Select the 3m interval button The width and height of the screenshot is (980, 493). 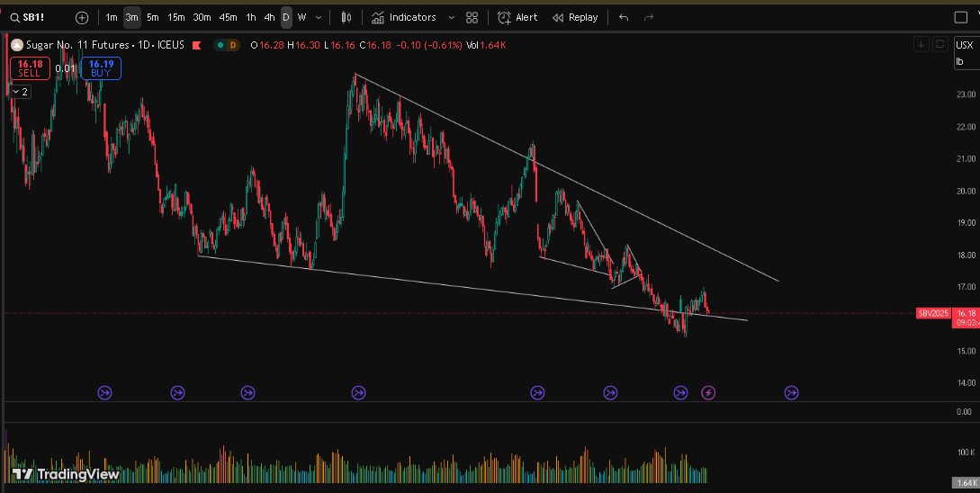click(x=131, y=17)
